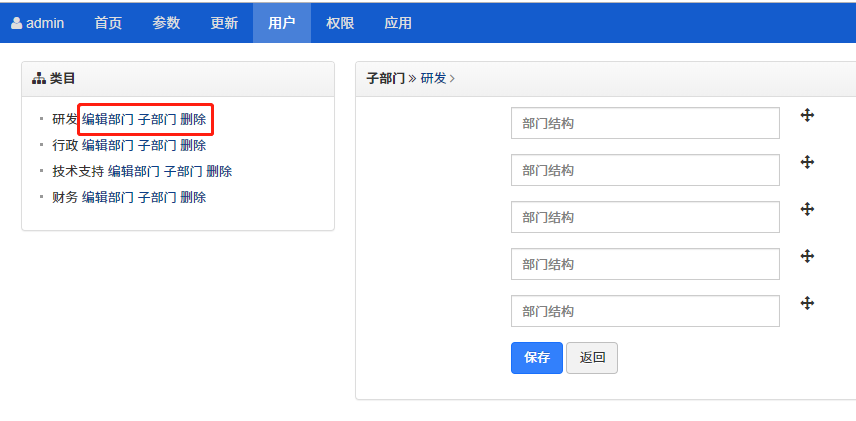Open the 首页 tab

pyautogui.click(x=108, y=23)
